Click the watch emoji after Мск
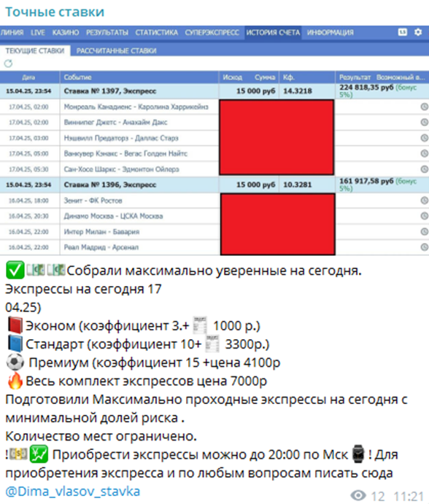Viewport: 429px width, 504px height. tap(358, 454)
